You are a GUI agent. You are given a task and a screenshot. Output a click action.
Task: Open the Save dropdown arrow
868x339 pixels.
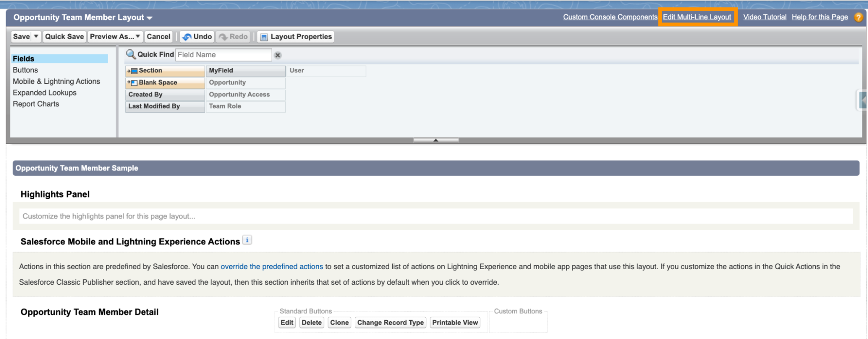click(x=36, y=36)
